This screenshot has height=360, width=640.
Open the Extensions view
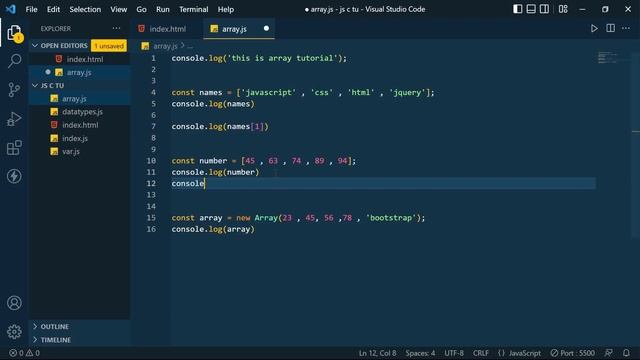tap(14, 148)
